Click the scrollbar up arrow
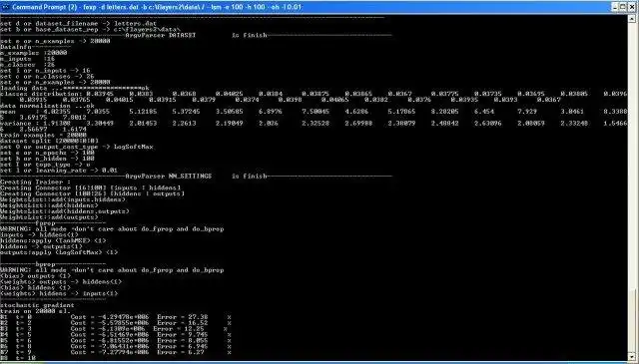Viewport: 639px width, 364px height. point(631,18)
